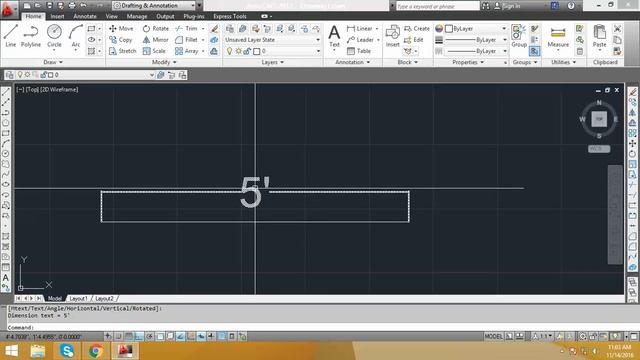Screen dimensions: 640x360
Task: Open the Express Tools tab
Action: 230,16
